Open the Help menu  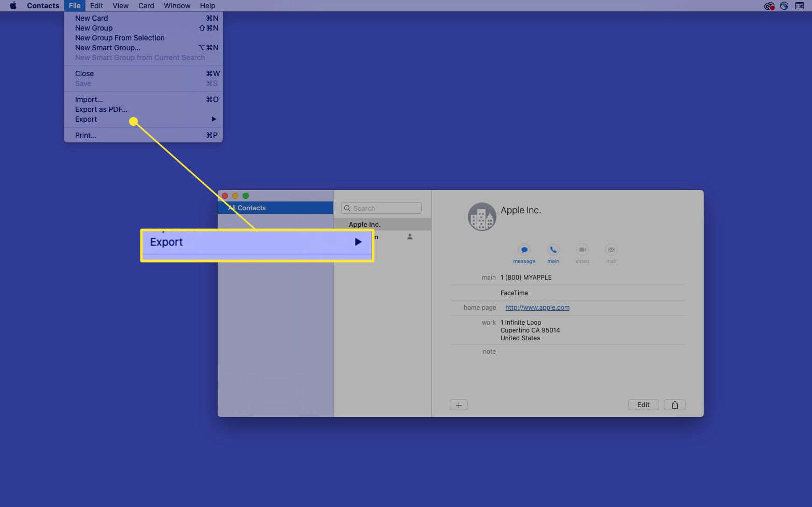[208, 6]
